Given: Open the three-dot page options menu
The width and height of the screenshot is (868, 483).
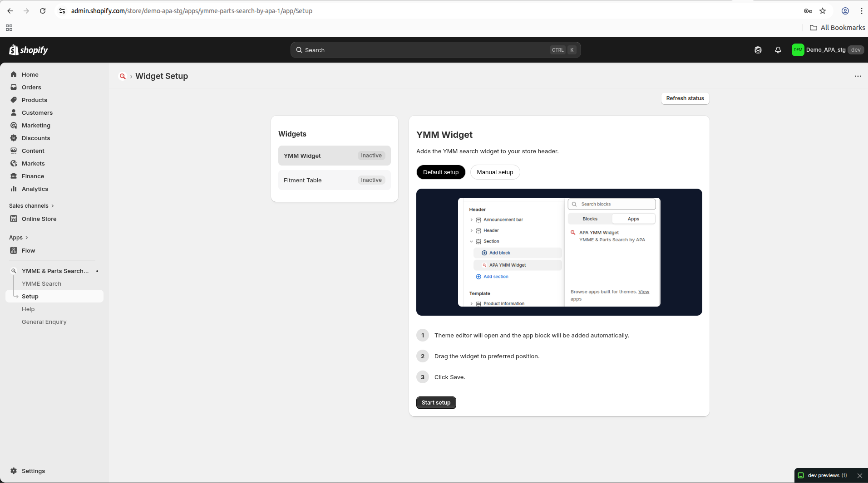Looking at the screenshot, I should pyautogui.click(x=858, y=76).
